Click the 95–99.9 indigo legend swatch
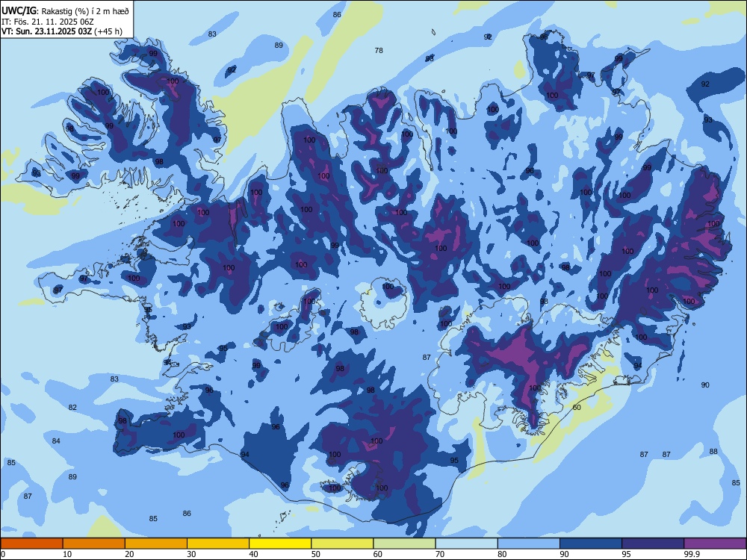 653,544
